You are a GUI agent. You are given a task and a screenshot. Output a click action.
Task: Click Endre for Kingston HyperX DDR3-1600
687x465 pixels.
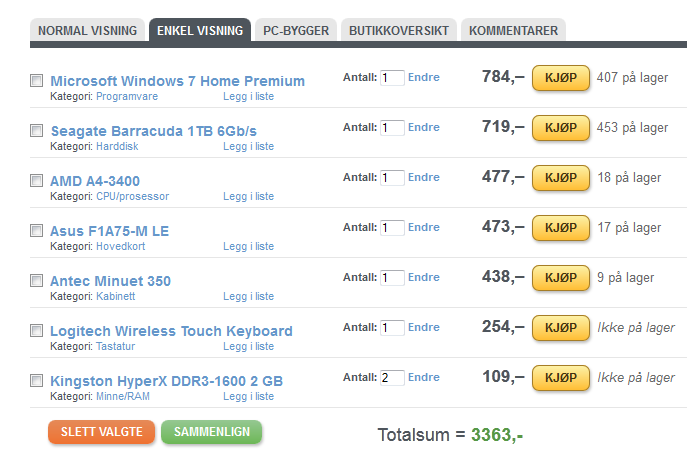424,377
